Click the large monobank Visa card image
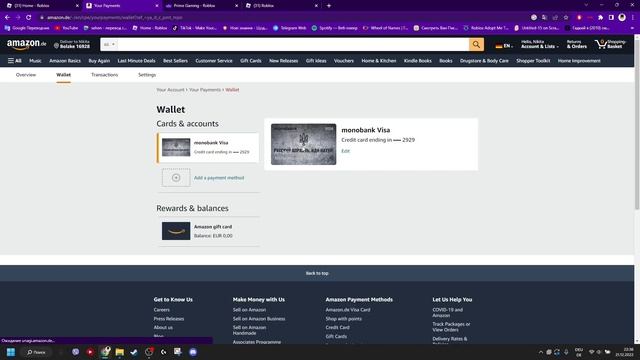The height and width of the screenshot is (360, 640). [303, 144]
